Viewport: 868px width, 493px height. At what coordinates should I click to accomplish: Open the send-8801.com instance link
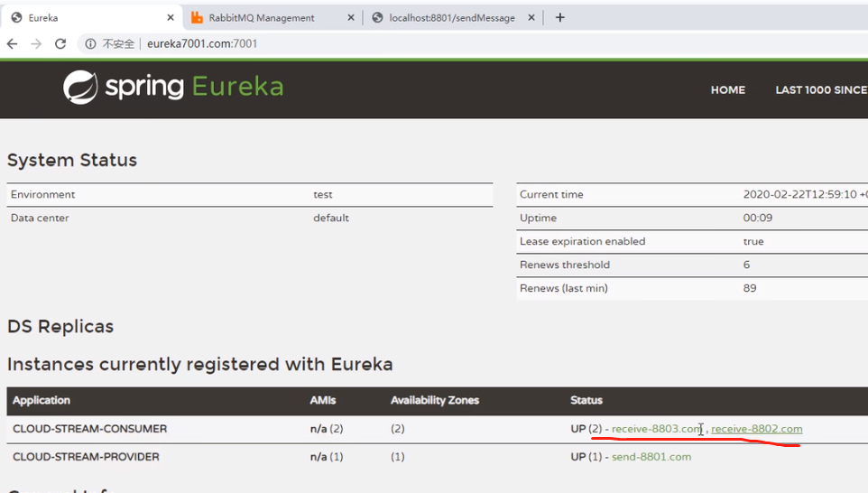[651, 457]
